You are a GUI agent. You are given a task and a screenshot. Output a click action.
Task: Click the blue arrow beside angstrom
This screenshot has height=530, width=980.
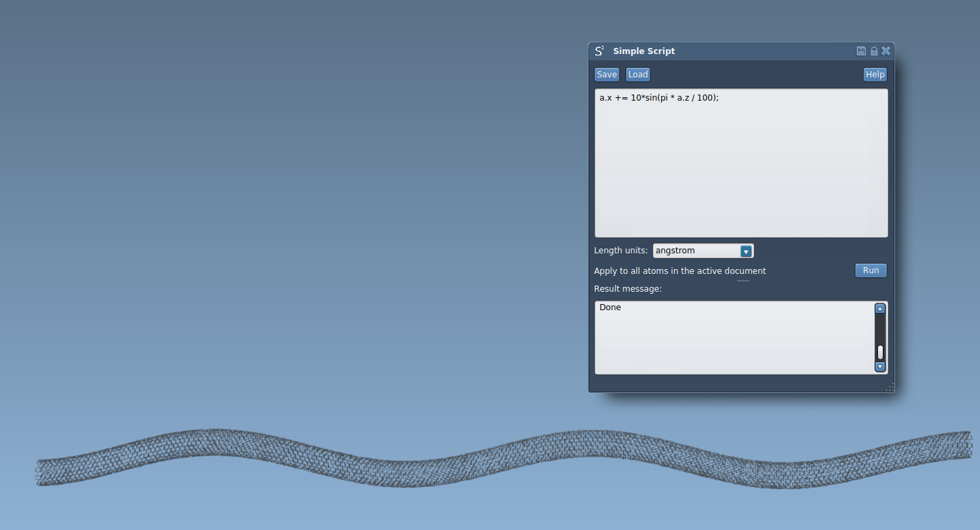746,251
